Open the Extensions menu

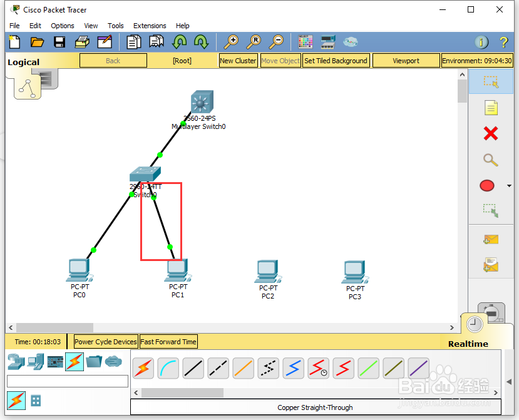coord(150,26)
